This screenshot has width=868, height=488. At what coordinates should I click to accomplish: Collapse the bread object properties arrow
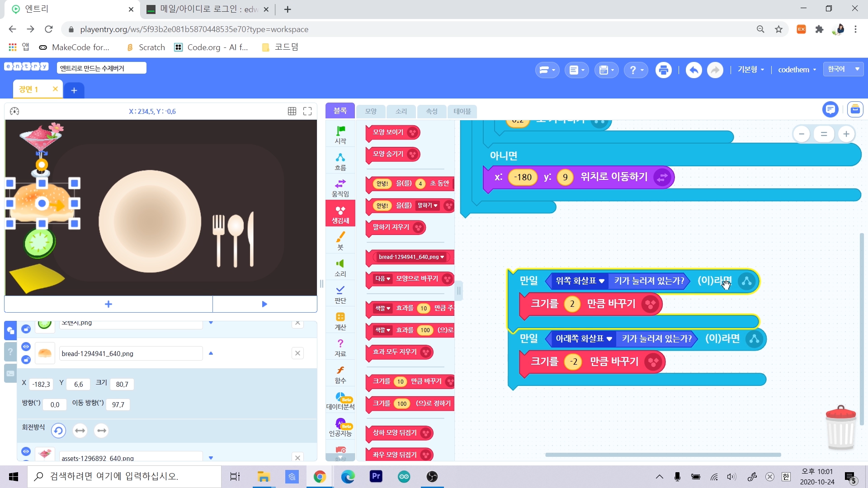point(211,353)
